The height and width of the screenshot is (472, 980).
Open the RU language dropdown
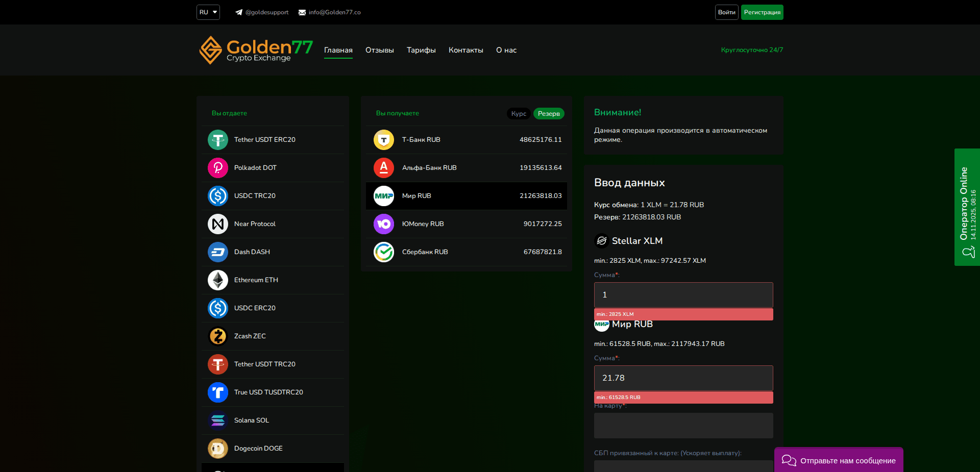208,12
